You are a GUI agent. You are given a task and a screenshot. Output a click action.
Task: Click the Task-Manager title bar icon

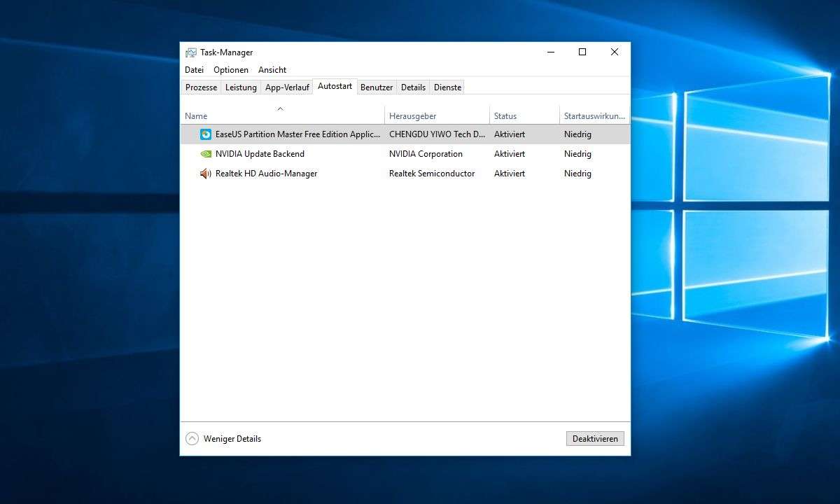coord(190,52)
